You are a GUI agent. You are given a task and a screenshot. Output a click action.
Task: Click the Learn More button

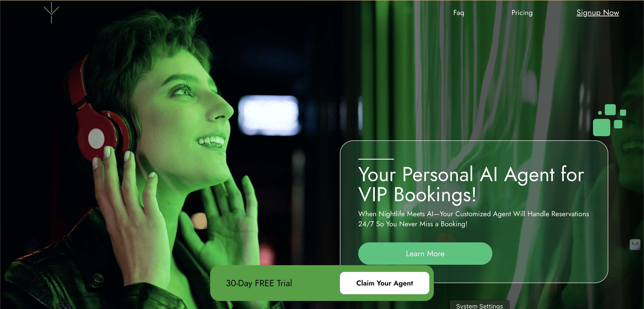[x=425, y=254]
